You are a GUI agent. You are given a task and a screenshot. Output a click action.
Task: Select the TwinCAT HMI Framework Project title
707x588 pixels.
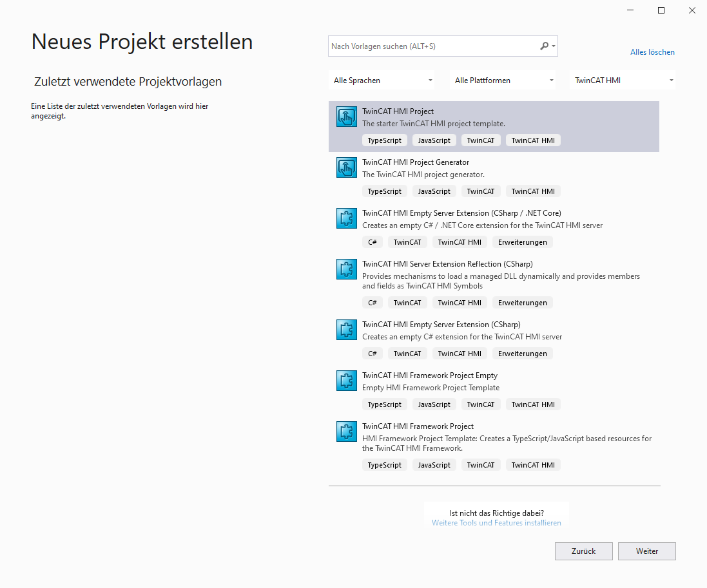tap(418, 426)
